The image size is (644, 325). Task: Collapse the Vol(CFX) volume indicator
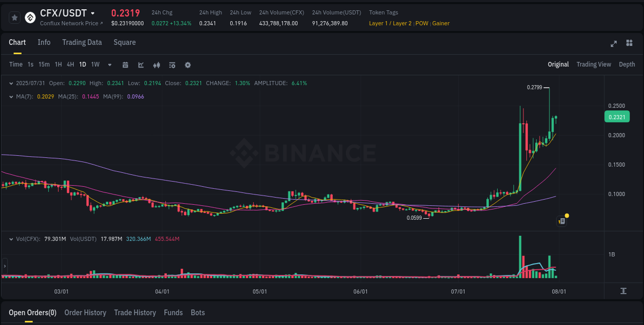tap(11, 238)
